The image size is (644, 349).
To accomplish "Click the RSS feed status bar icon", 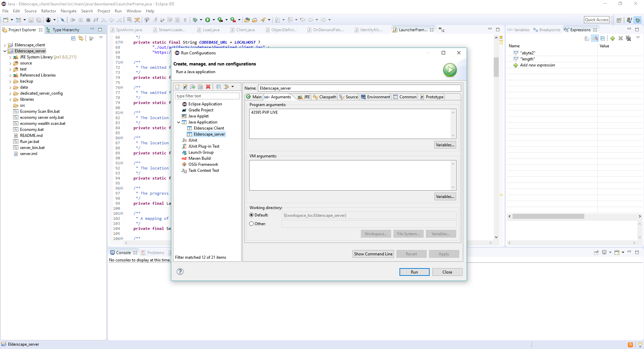I will (x=631, y=345).
